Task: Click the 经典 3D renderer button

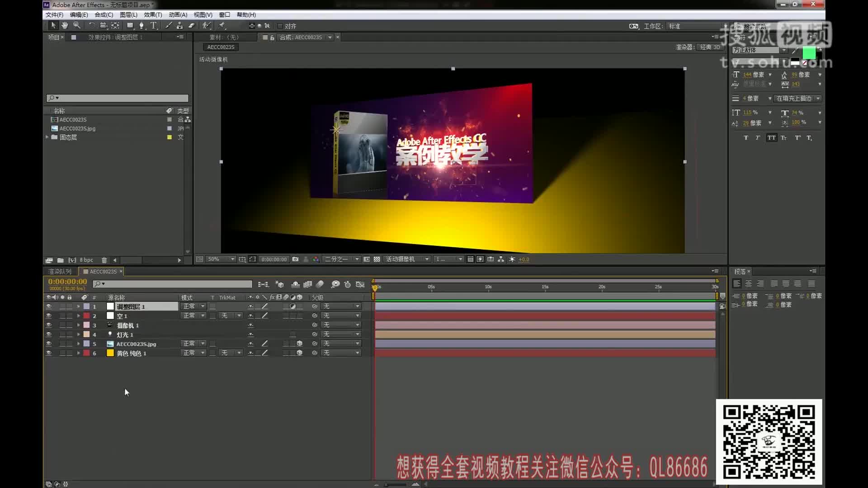Action: click(710, 47)
